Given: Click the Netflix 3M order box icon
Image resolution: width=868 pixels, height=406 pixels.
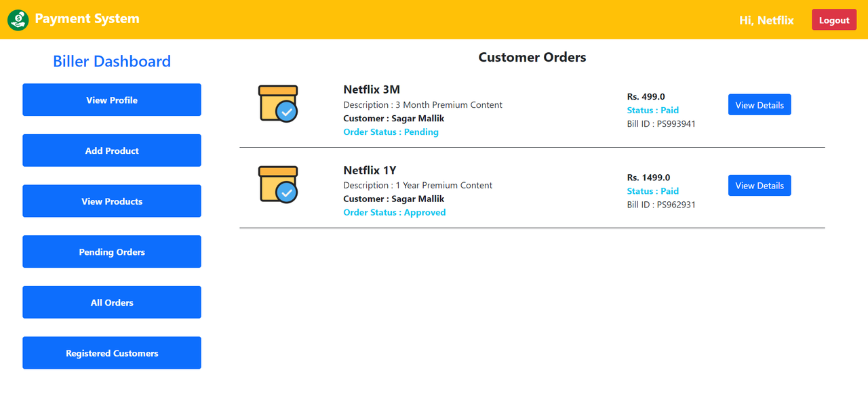Looking at the screenshot, I should (x=278, y=104).
